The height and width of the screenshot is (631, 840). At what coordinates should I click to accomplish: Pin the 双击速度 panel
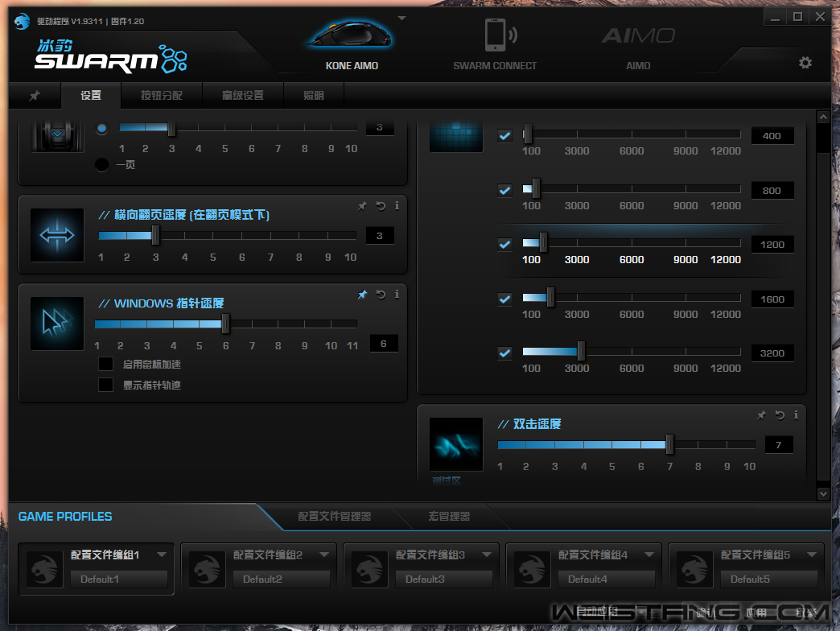coord(761,415)
